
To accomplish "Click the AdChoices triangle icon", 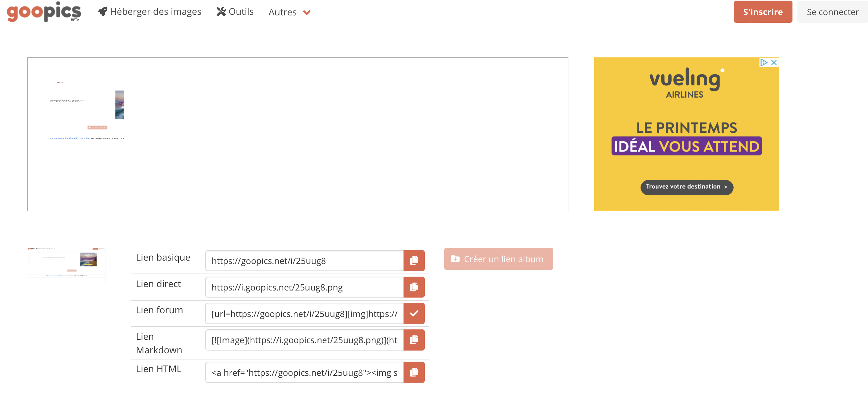I will (x=764, y=62).
